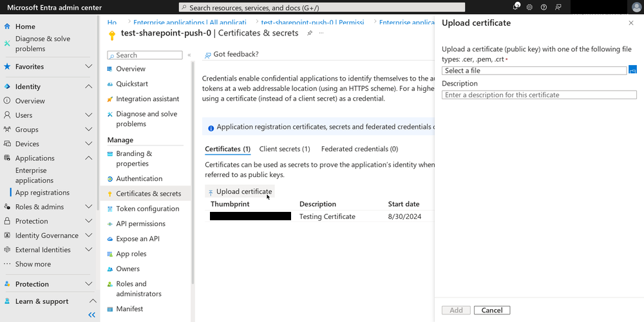Open help question mark icon
The image size is (644, 322).
[x=544, y=7]
